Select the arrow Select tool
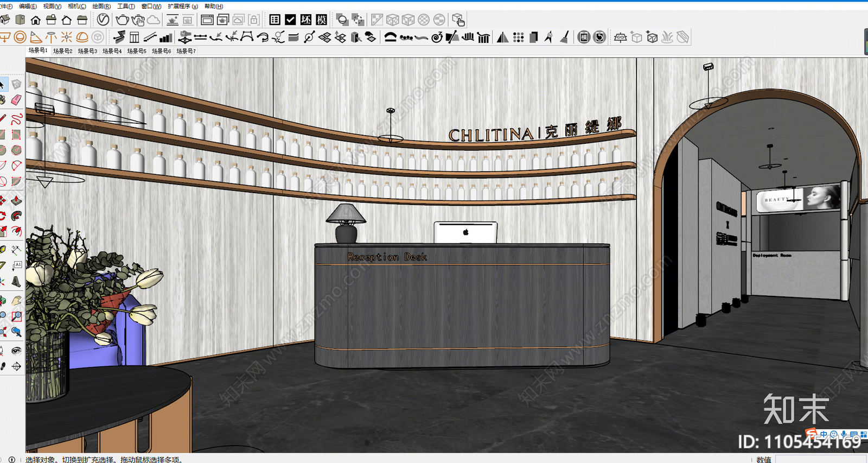Image resolution: width=868 pixels, height=463 pixels. 2,84
